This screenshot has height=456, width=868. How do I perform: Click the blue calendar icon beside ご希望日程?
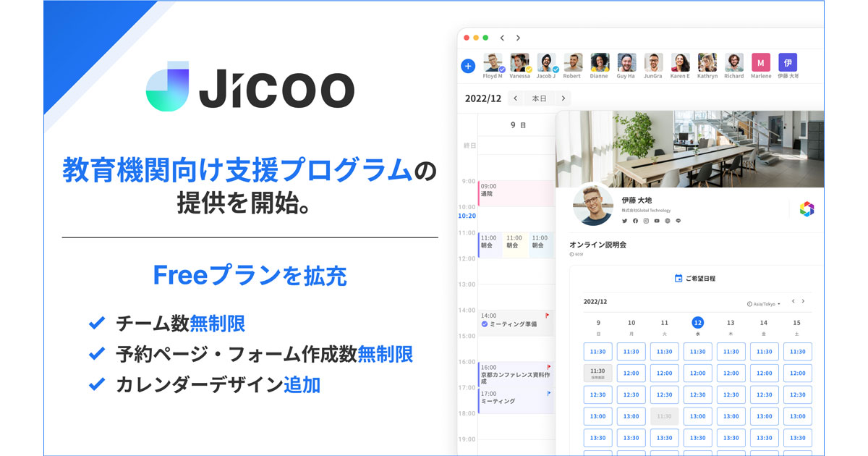coord(678,278)
